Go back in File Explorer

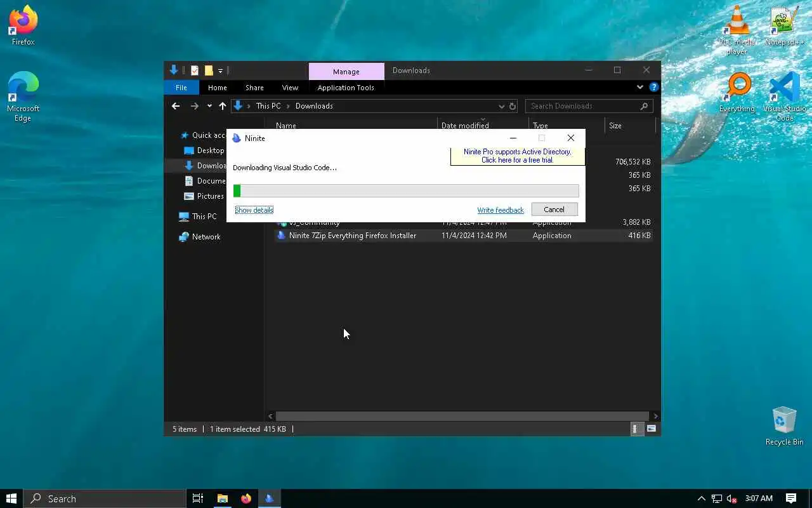pos(176,106)
